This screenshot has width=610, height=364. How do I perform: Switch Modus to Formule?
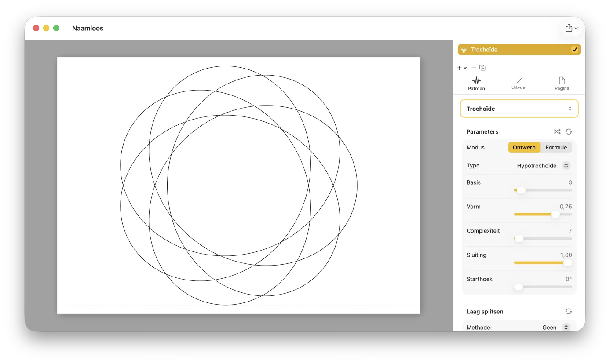(556, 147)
